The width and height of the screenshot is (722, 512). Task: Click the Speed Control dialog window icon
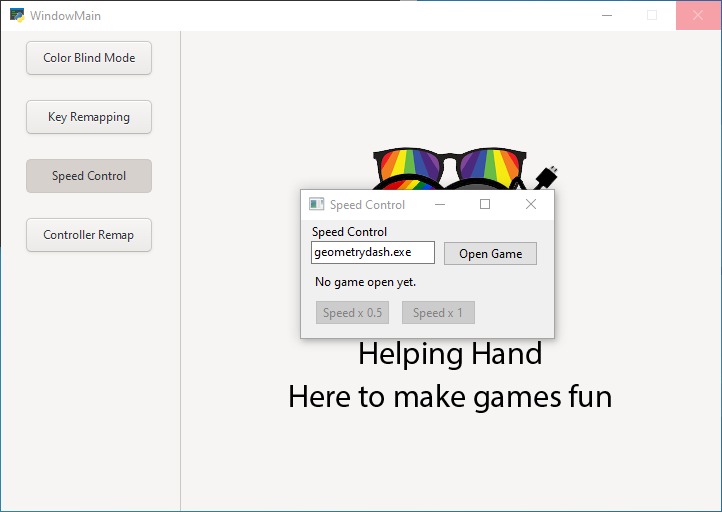[316, 204]
